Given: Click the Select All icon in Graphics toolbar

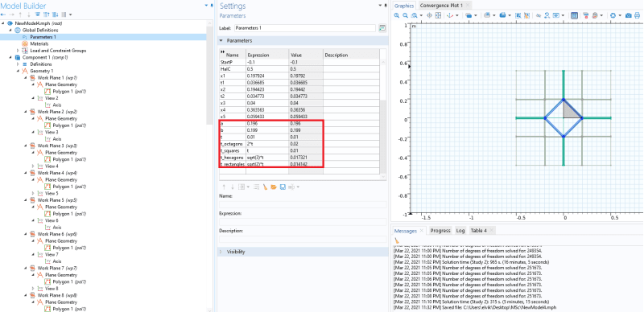Looking at the screenshot, I should click(518, 15).
